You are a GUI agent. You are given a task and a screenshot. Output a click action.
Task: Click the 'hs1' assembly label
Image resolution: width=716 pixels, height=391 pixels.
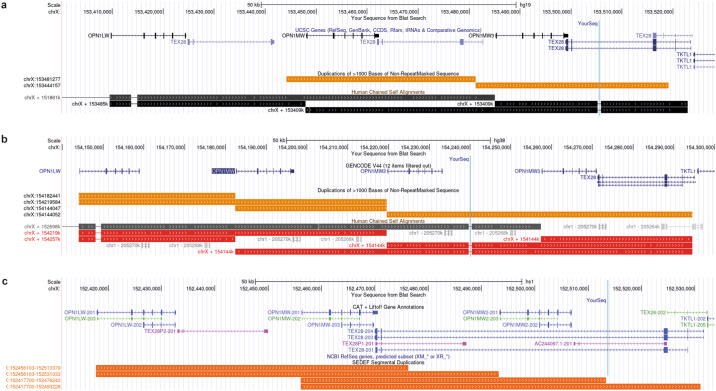click(x=530, y=282)
